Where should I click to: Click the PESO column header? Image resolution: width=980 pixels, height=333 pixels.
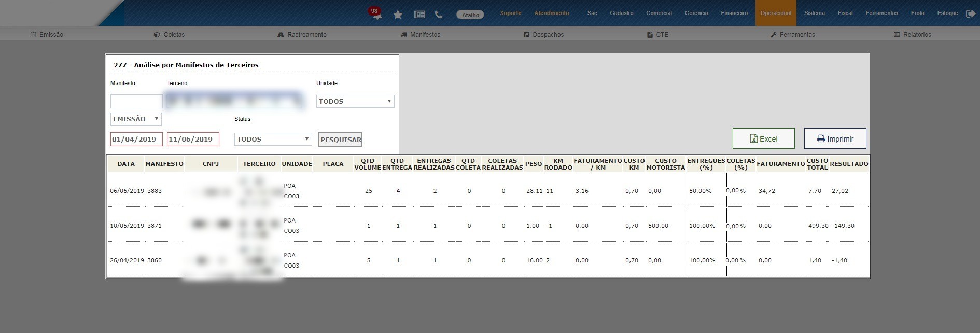click(x=534, y=164)
